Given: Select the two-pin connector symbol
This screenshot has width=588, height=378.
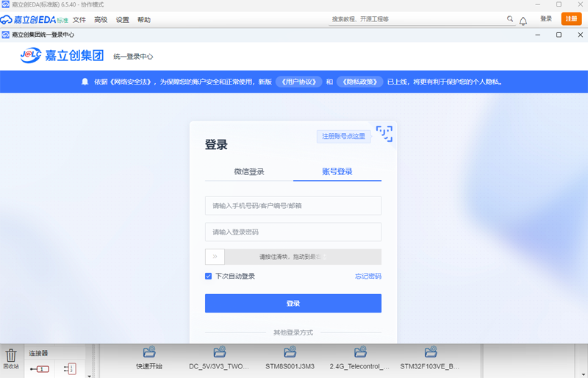Looking at the screenshot, I should pyautogui.click(x=70, y=369).
